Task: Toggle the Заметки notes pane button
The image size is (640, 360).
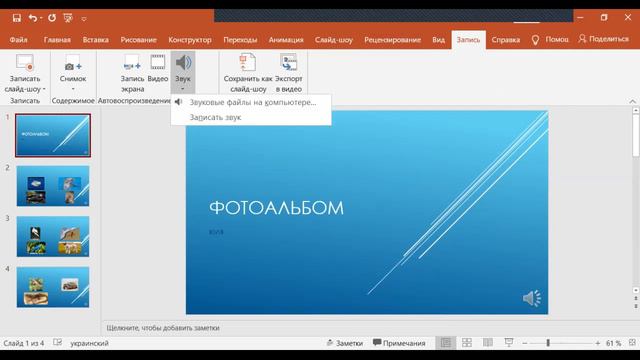Action: (344, 343)
